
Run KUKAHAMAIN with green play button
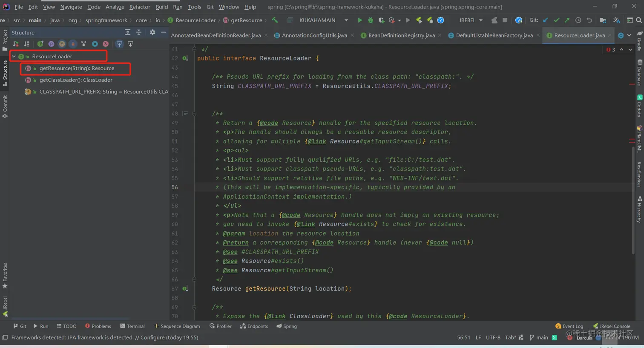(360, 20)
